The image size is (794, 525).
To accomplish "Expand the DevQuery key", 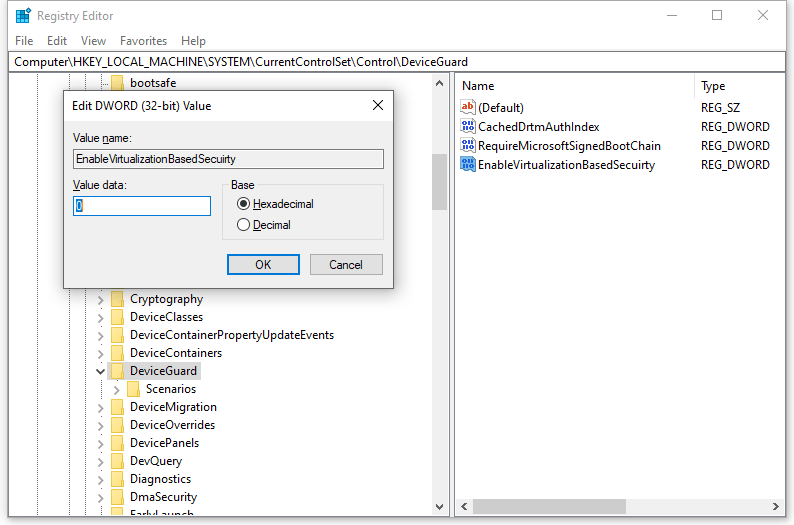I will point(100,462).
